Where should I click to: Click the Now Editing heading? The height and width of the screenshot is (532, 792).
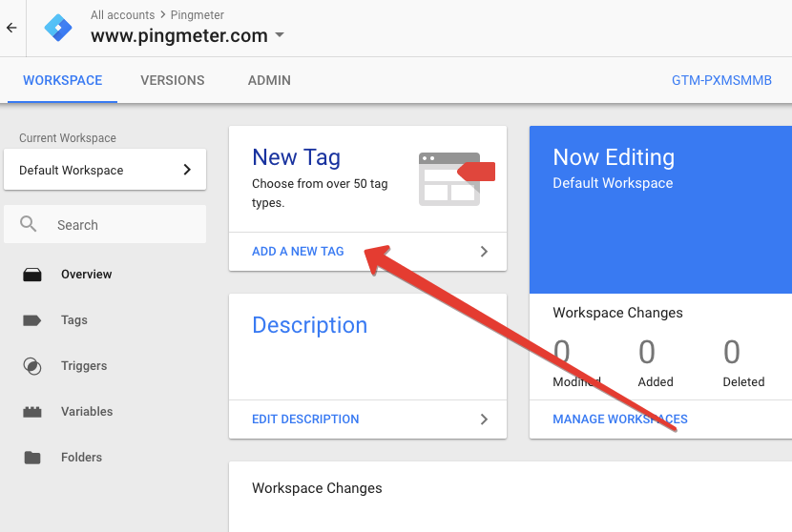coord(614,157)
